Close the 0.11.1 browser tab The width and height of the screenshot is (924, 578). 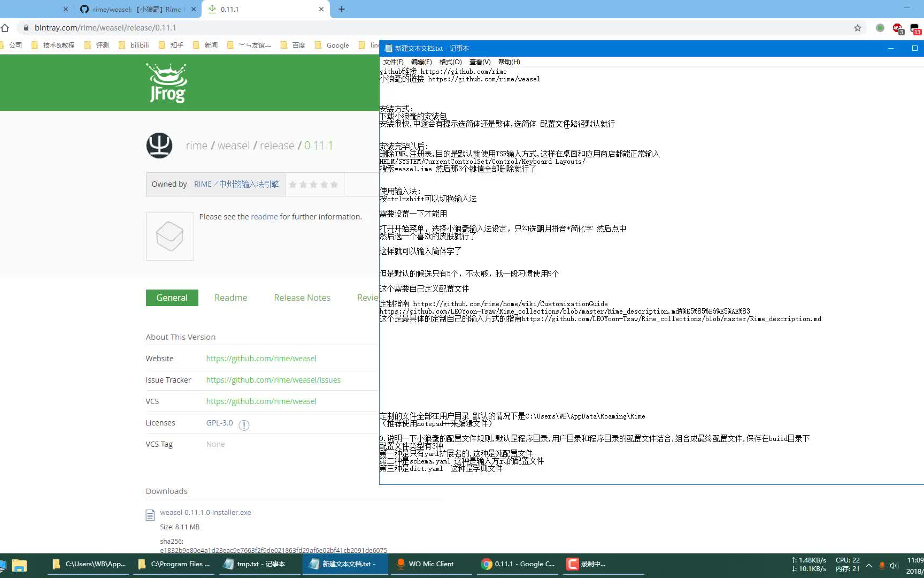[x=321, y=9]
